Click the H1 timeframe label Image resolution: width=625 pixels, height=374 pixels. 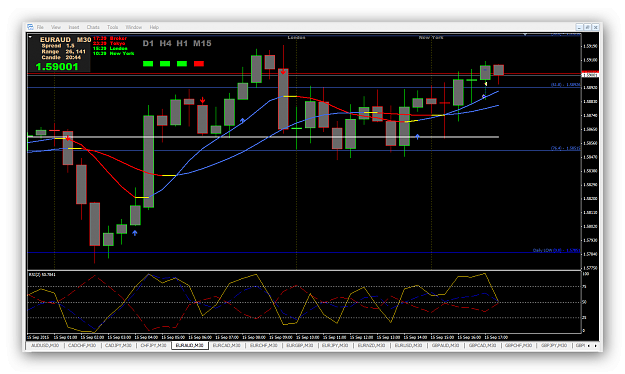(x=182, y=43)
